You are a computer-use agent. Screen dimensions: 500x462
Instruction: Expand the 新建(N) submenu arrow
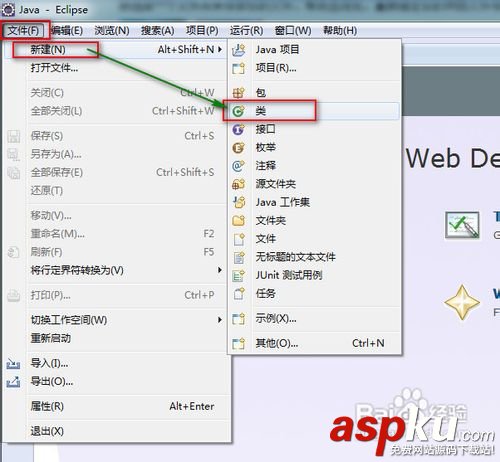(220, 50)
